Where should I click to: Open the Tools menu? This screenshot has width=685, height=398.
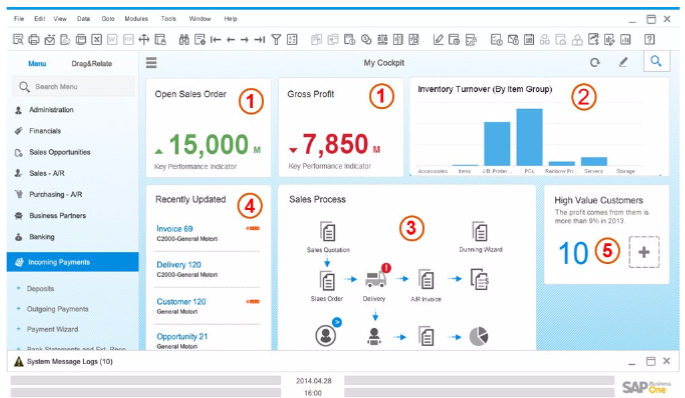pyautogui.click(x=168, y=19)
